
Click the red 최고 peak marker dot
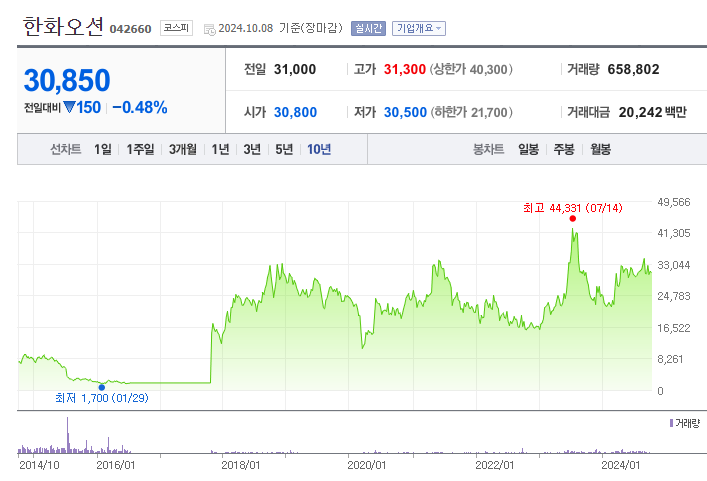point(573,219)
